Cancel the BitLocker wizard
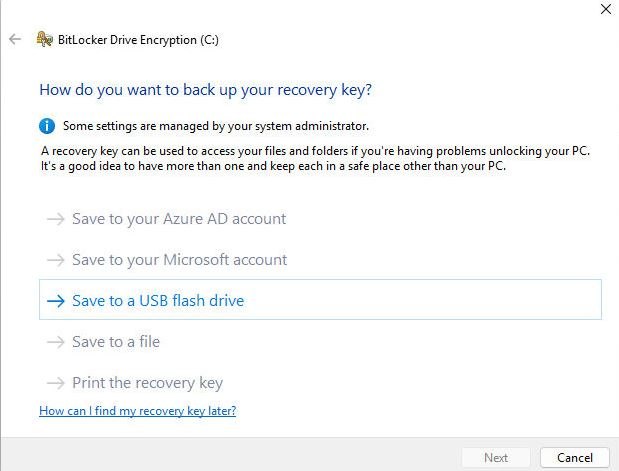 click(575, 458)
